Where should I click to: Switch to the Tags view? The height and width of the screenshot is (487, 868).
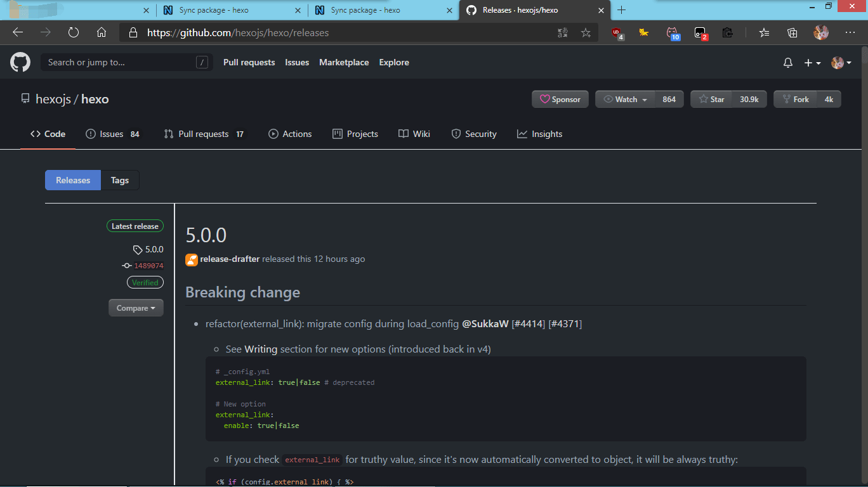[120, 180]
